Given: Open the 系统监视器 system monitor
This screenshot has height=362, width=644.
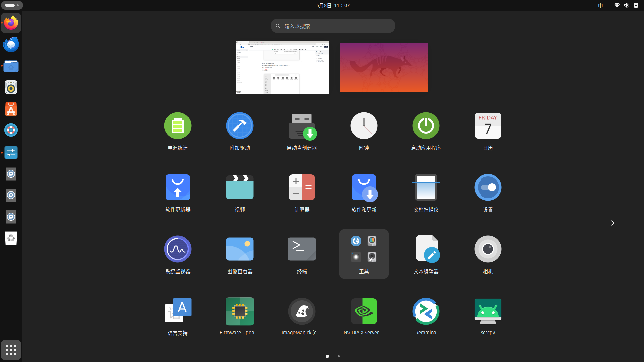Looking at the screenshot, I should pos(177,249).
